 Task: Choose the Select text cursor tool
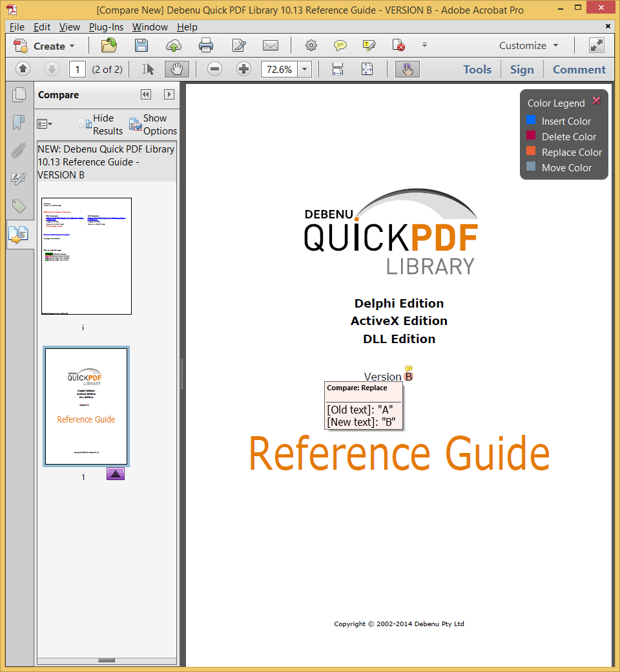click(x=149, y=69)
